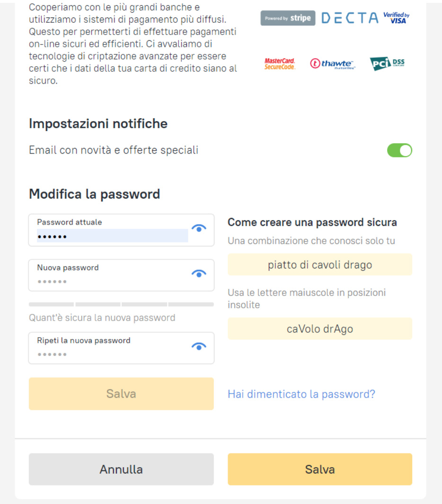Focus the Password attuale field
The width and height of the screenshot is (442, 504).
pyautogui.click(x=112, y=235)
